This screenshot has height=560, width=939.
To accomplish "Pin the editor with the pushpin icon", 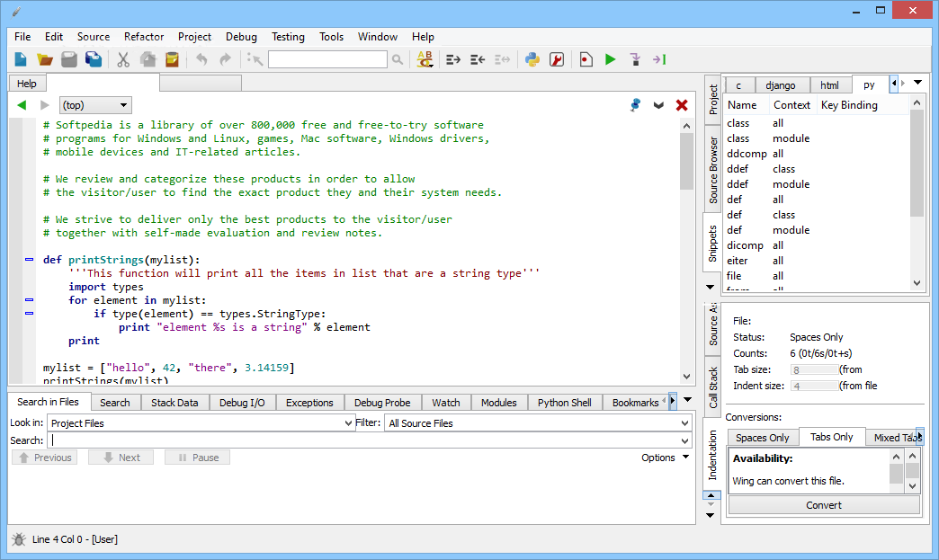I will tap(635, 105).
